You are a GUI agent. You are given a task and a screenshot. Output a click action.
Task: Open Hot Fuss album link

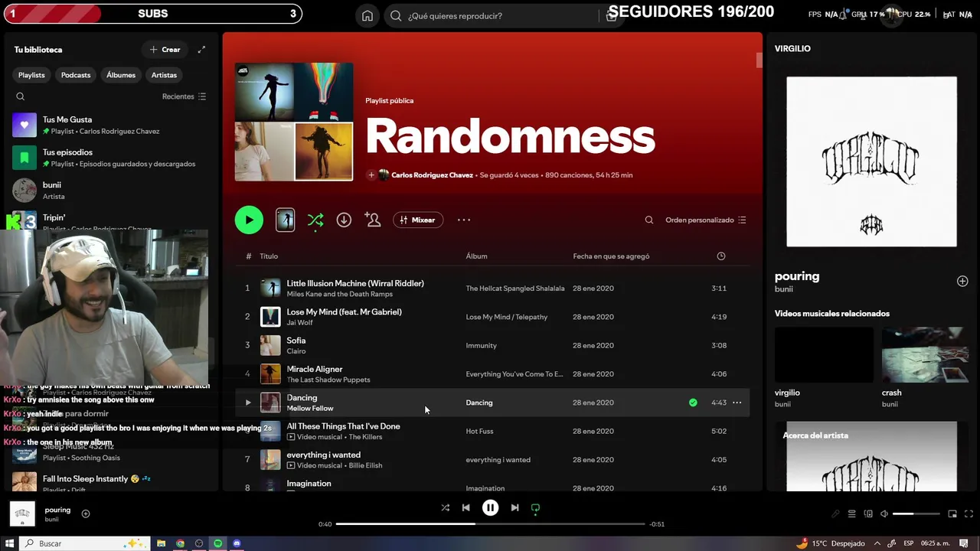coord(479,432)
